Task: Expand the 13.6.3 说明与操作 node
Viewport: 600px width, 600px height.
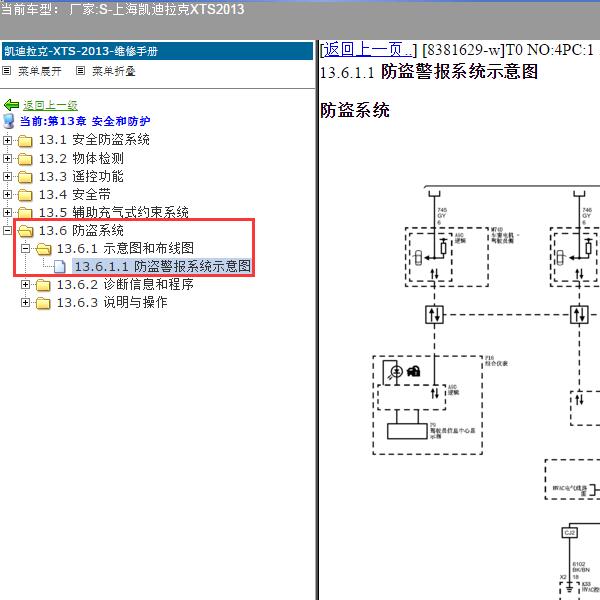Action: [25, 302]
